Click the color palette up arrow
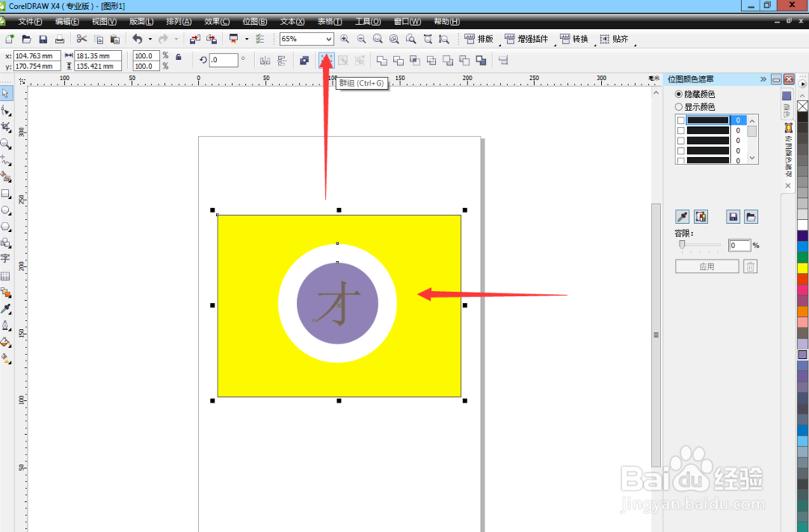The width and height of the screenshot is (809, 532). 803,95
